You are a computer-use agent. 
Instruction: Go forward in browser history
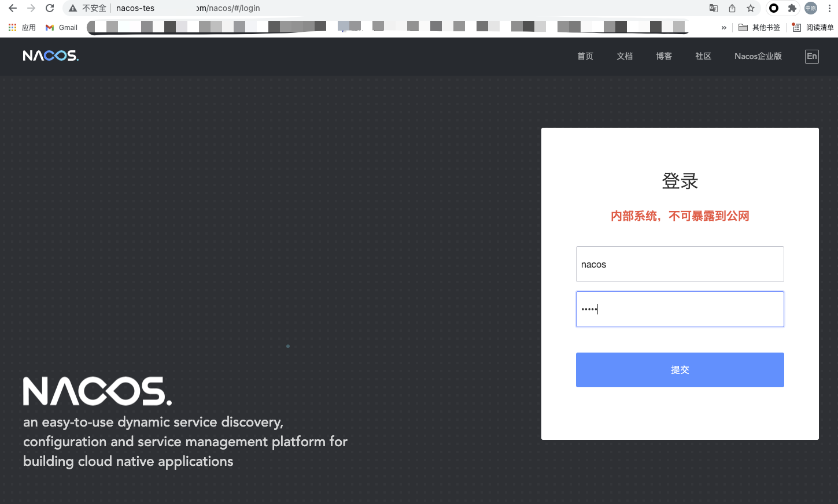pos(31,8)
